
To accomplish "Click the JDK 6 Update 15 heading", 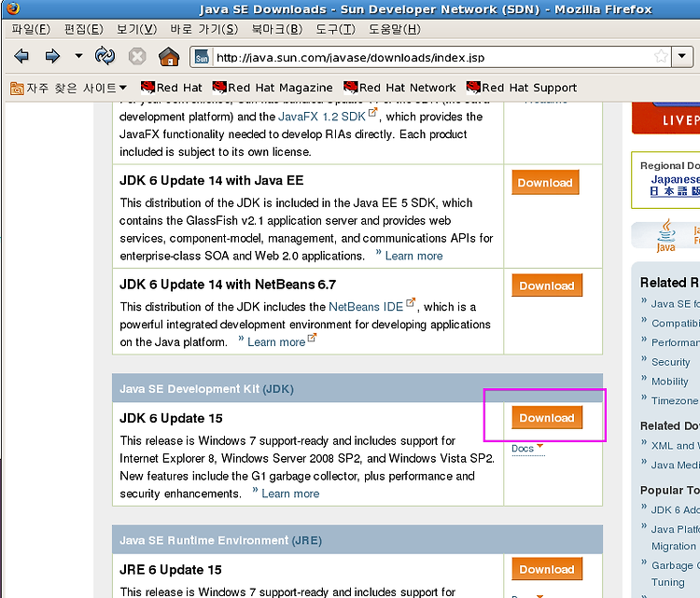I will (x=171, y=418).
